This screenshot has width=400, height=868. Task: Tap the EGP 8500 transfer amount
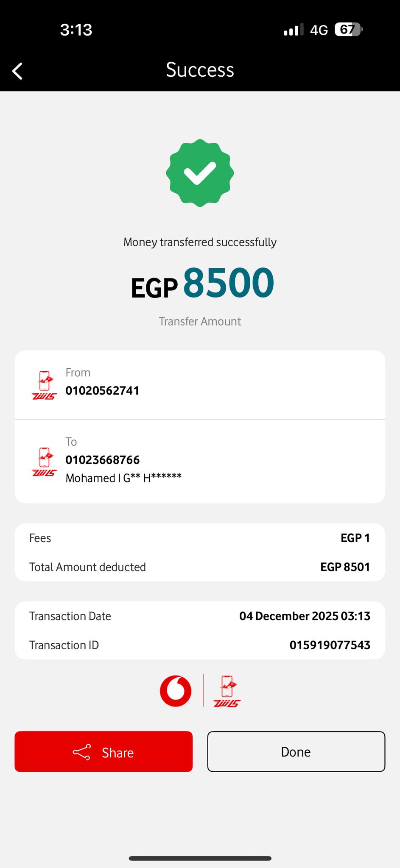click(x=203, y=283)
